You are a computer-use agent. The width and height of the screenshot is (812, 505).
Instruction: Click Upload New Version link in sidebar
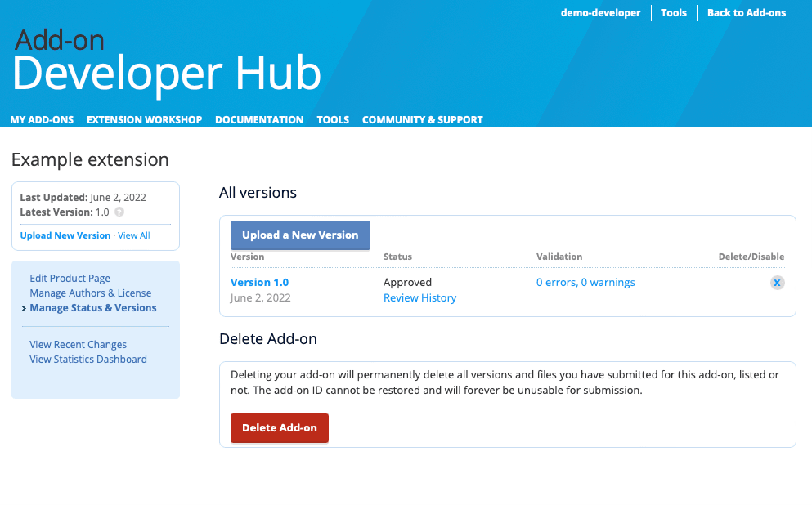(65, 235)
